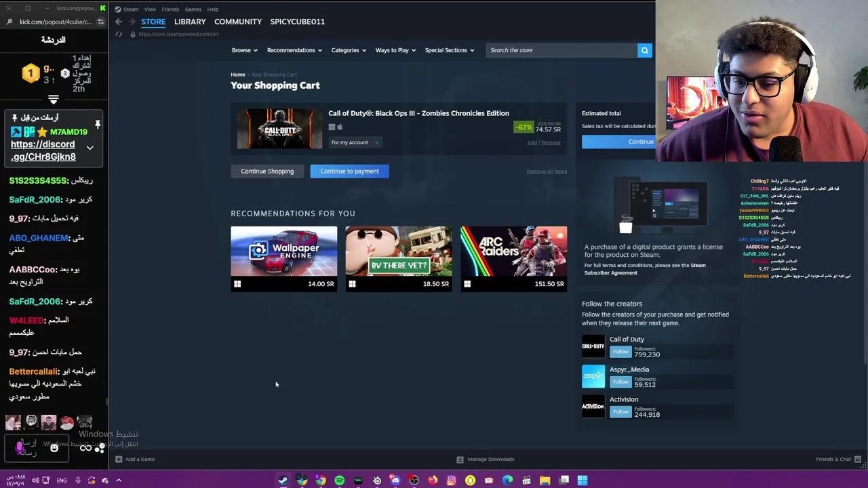Show hidden system tray icons
Image resolution: width=868 pixels, height=488 pixels.
(118, 480)
